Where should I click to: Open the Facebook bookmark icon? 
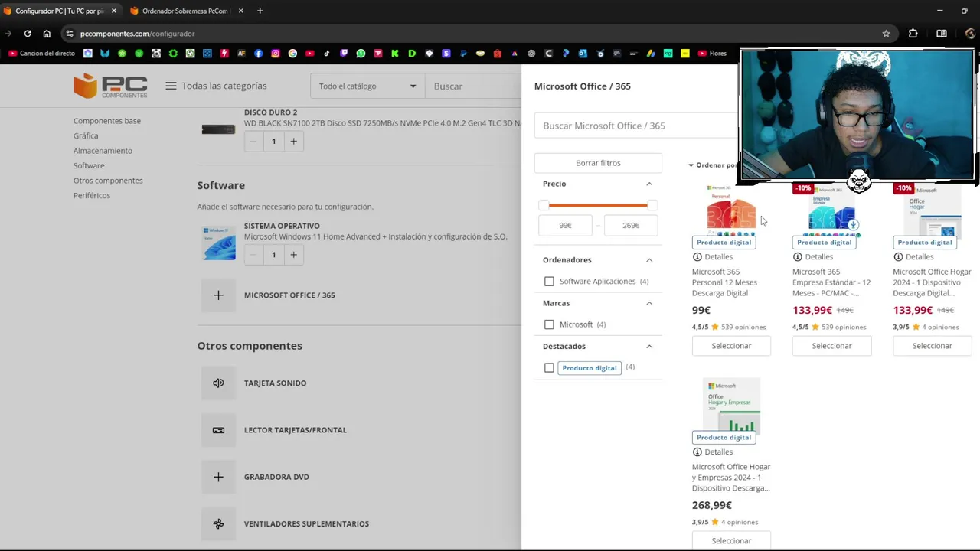tap(258, 54)
